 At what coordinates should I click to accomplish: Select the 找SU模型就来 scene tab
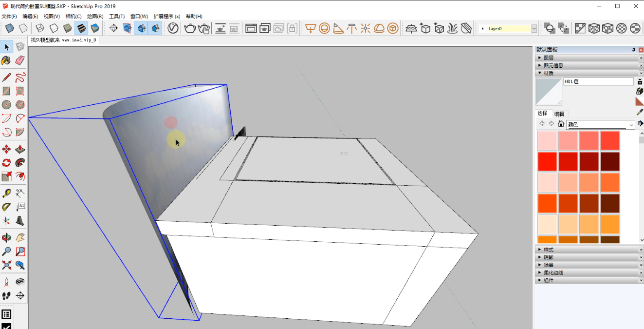pos(64,40)
